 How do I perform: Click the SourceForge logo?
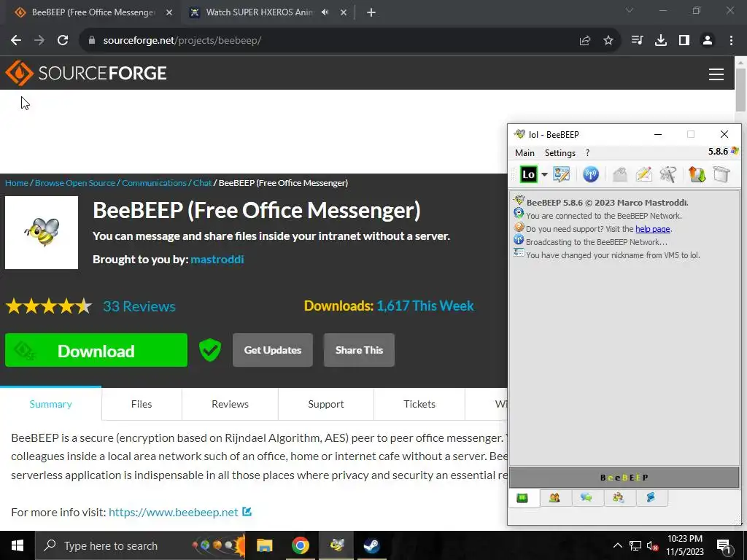[86, 73]
